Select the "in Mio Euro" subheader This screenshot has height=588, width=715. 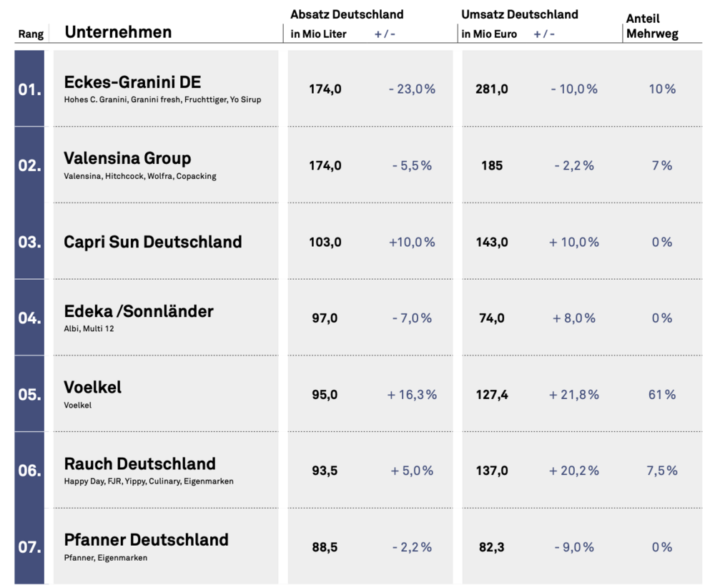489,34
